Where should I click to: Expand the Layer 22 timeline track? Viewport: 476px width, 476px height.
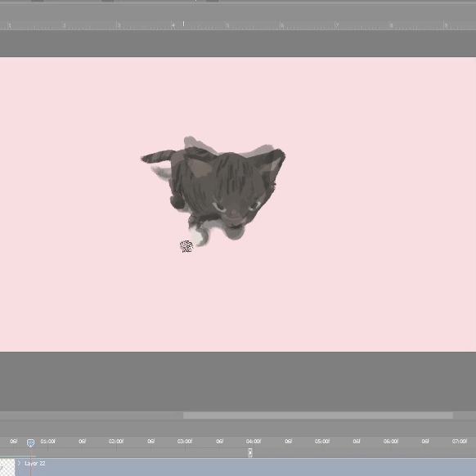coord(19,463)
